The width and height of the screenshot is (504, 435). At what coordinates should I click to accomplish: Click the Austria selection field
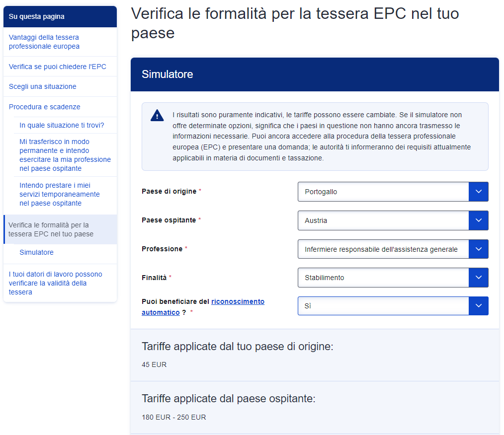click(383, 220)
